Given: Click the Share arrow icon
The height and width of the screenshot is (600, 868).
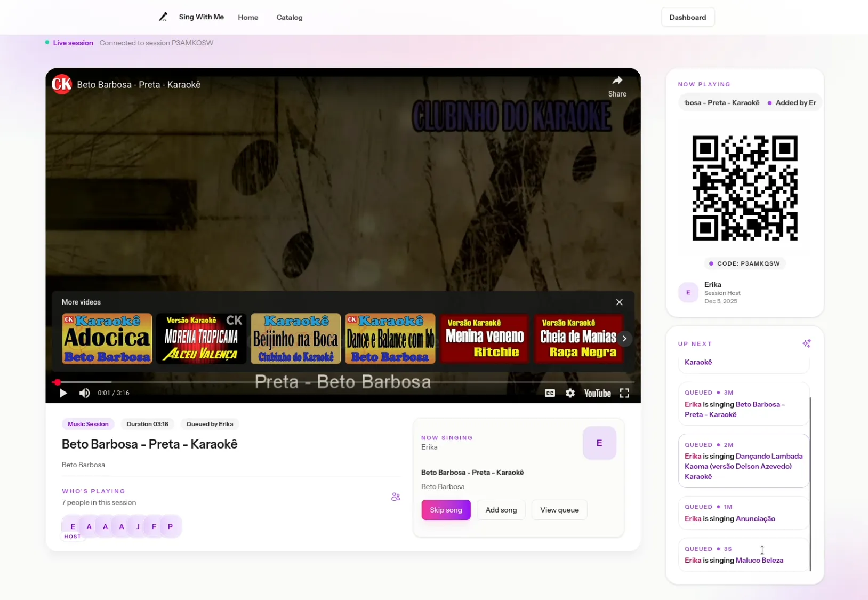Looking at the screenshot, I should pyautogui.click(x=617, y=81).
